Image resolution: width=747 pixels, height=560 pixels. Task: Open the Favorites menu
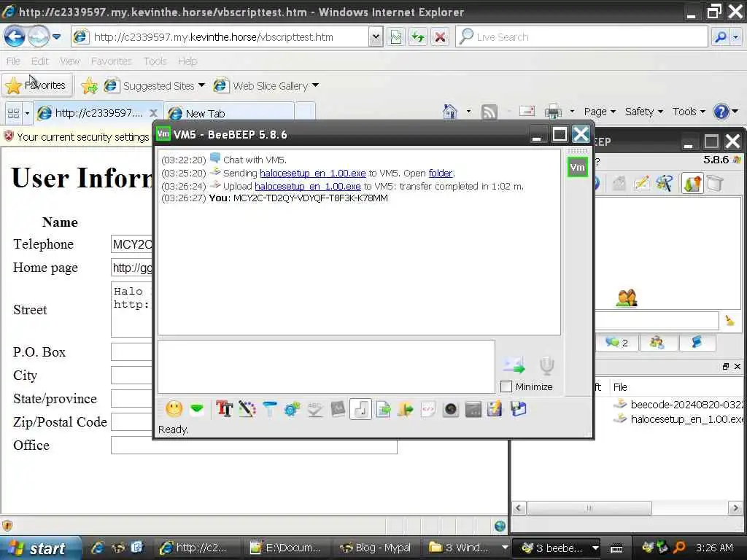(x=111, y=61)
